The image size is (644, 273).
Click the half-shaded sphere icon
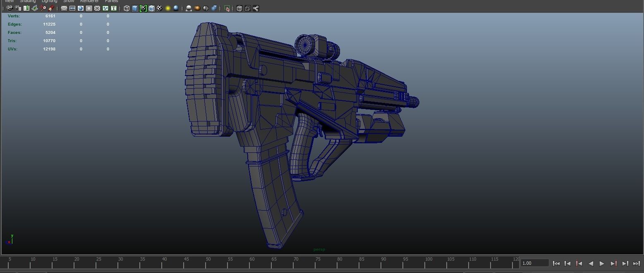coord(206,8)
